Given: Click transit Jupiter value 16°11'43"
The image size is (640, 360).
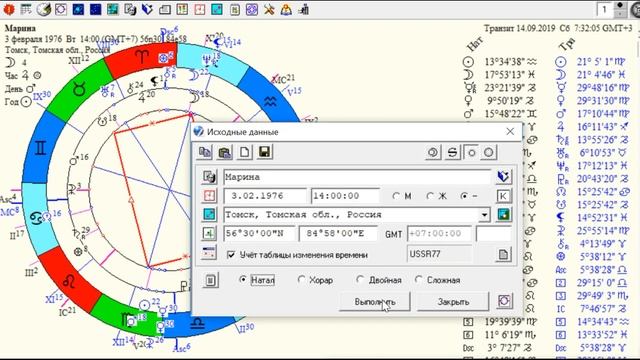Looking at the screenshot, I should [597, 127].
